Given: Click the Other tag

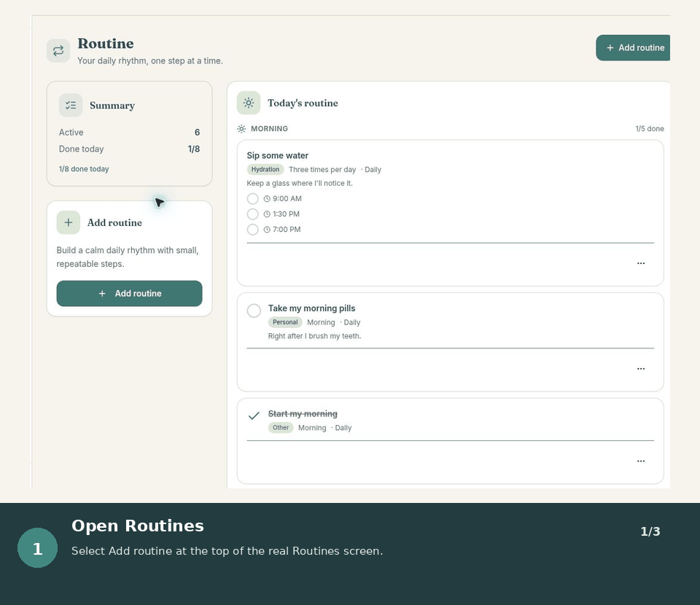Looking at the screenshot, I should click(x=281, y=427).
